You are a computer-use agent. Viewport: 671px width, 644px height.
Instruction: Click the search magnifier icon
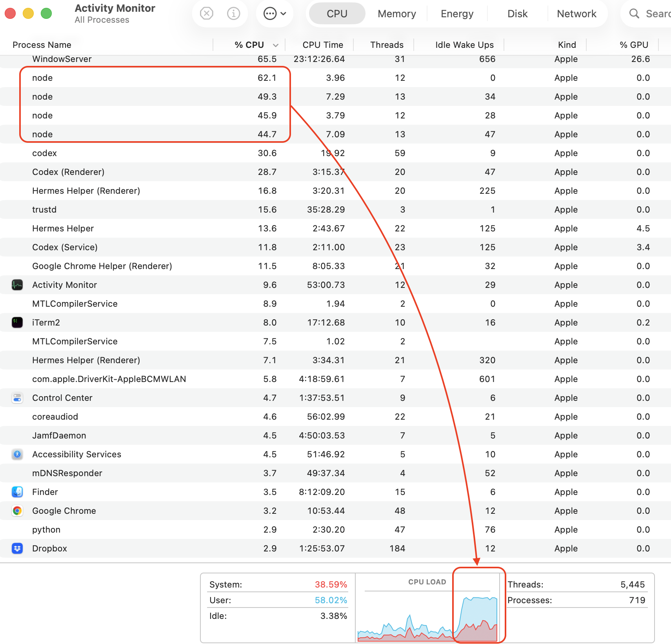point(634,14)
